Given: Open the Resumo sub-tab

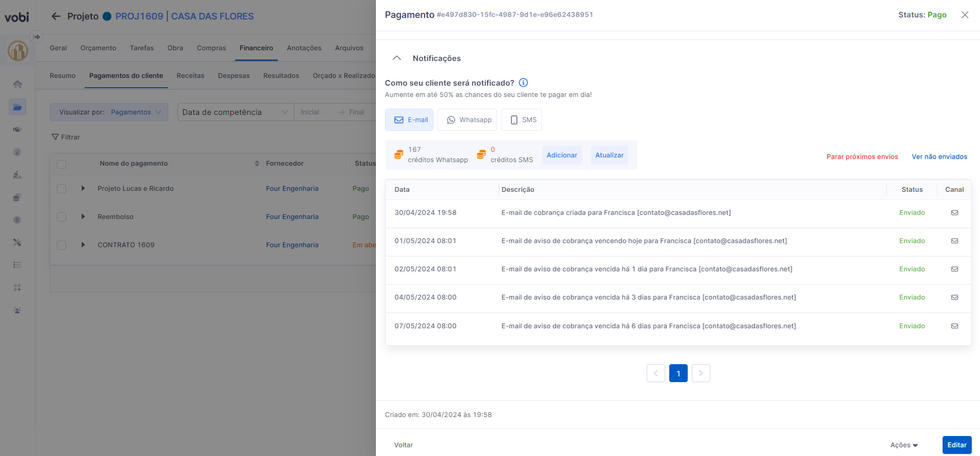Looking at the screenshot, I should pyautogui.click(x=63, y=76).
